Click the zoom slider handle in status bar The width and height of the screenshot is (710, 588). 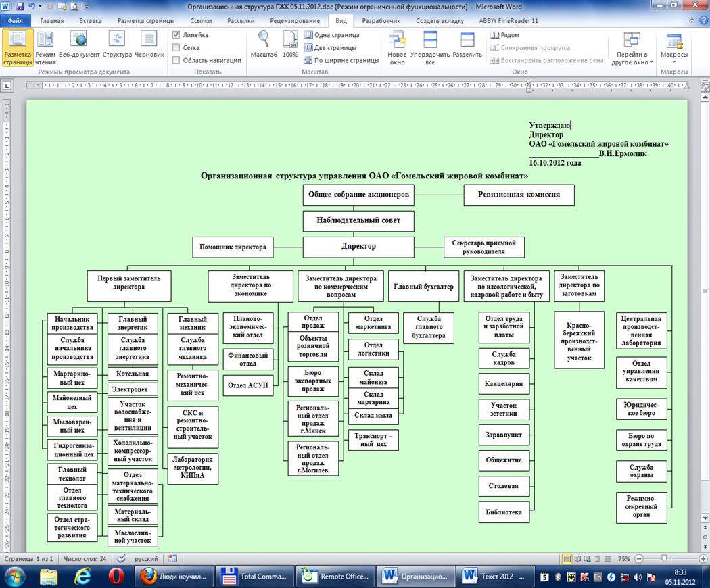(x=665, y=559)
